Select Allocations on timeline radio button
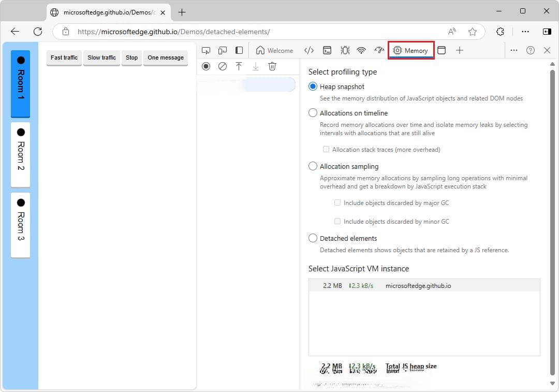 313,113
